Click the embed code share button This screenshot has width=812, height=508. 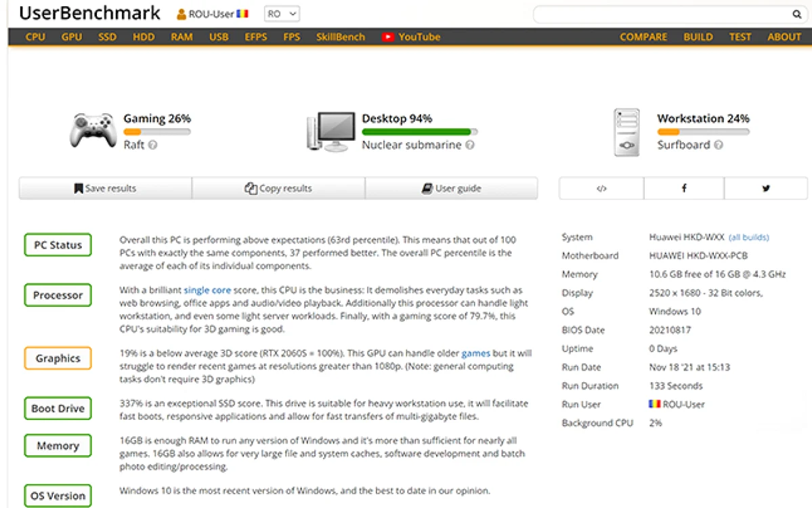pyautogui.click(x=601, y=188)
